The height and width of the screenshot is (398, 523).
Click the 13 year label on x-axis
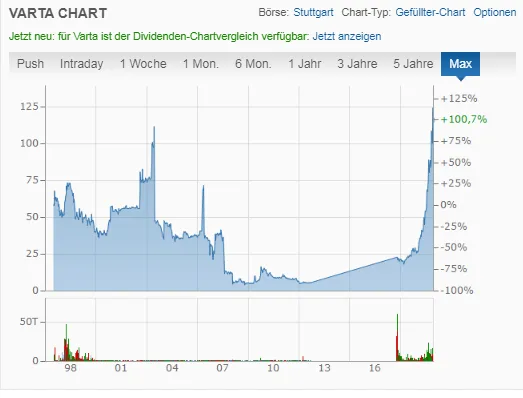324,368
